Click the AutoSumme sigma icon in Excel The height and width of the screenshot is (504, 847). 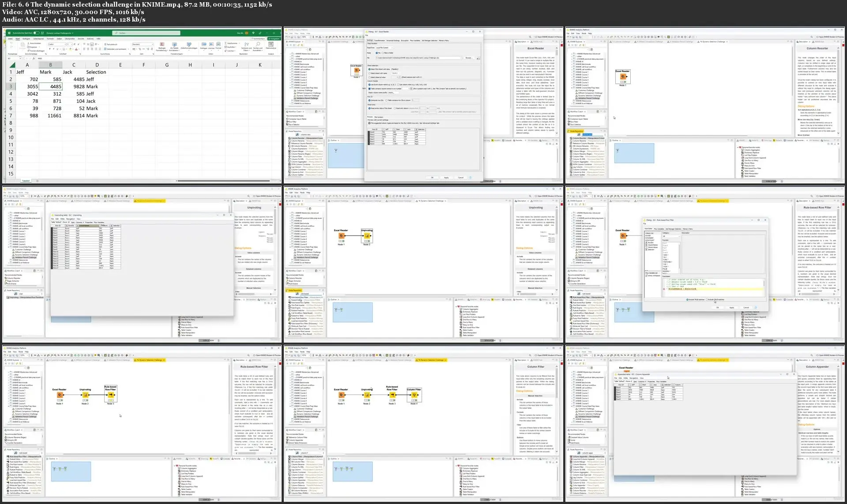pyautogui.click(x=225, y=43)
